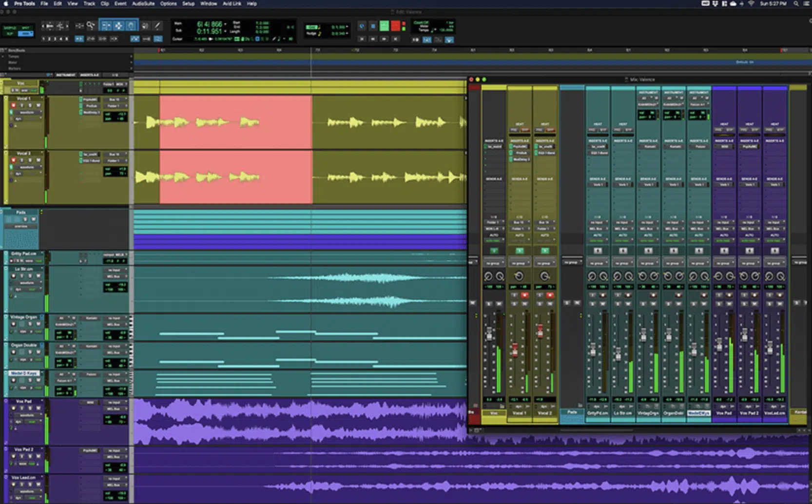Click the Vocal 2 volume fader in mixer
Viewport: 812px width, 504px height.
pyautogui.click(x=540, y=331)
